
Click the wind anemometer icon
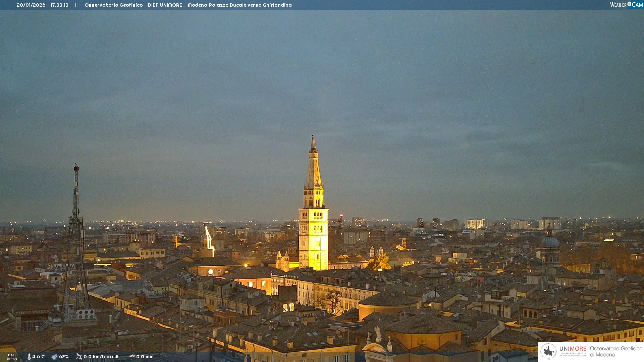[79, 357]
